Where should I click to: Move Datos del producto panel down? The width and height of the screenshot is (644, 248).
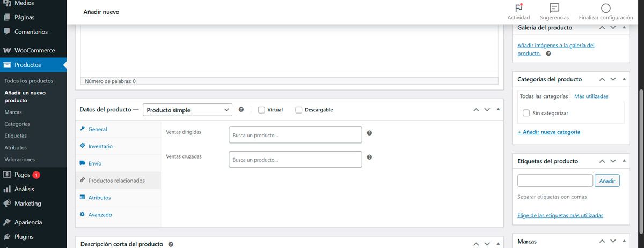(487, 109)
